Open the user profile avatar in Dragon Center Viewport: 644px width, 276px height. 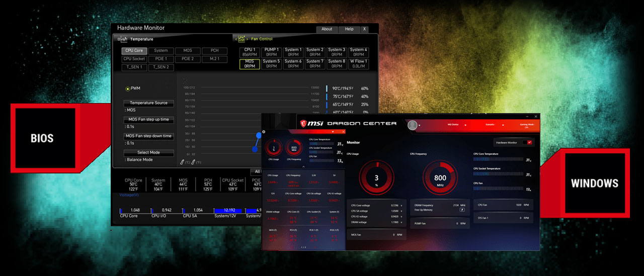pos(413,125)
